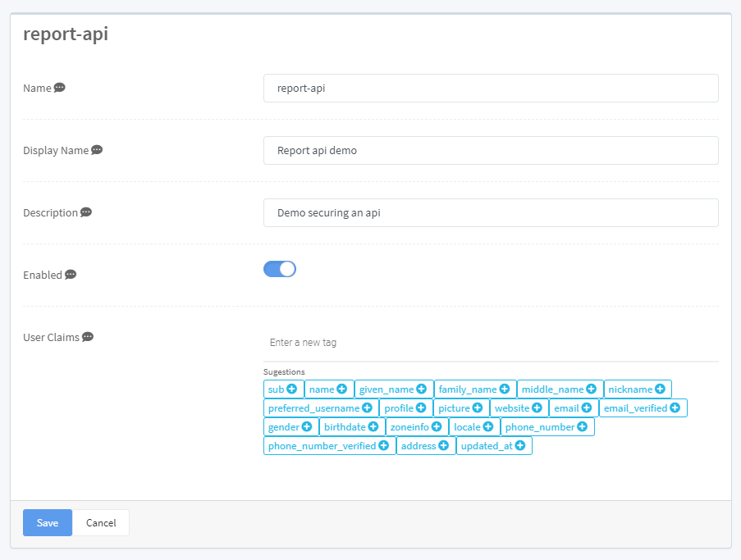Add the updated_at claim via its plus icon
This screenshot has height=560, width=741.
point(522,445)
